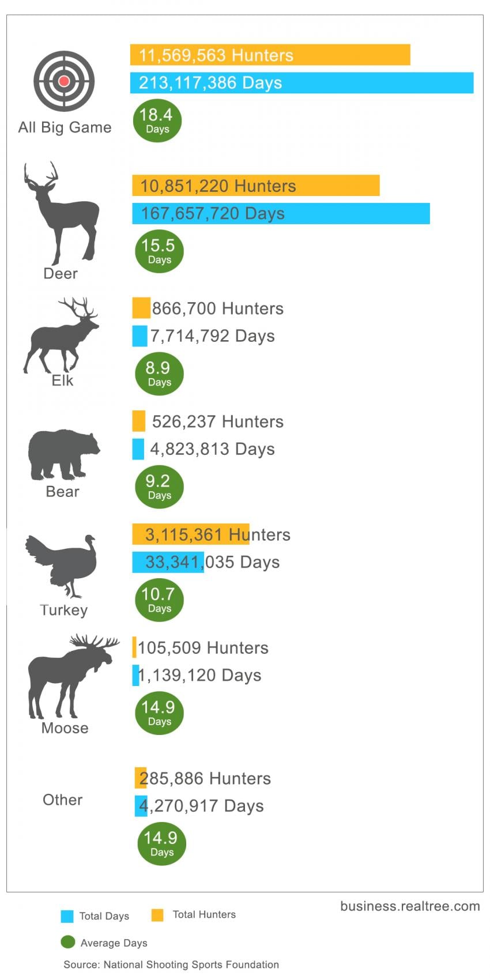Click the green 10.7 Days circle
The width and height of the screenshot is (490, 980).
tap(159, 600)
